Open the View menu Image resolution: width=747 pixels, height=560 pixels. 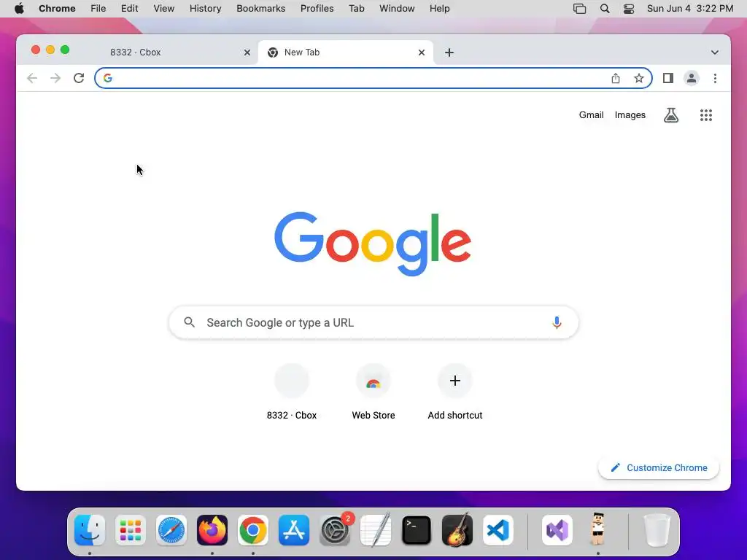[164, 9]
